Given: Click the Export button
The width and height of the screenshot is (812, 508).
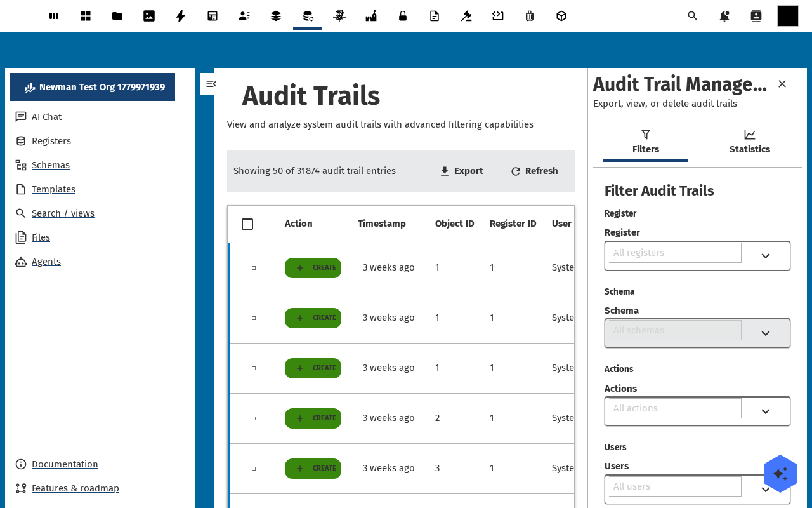Looking at the screenshot, I should [461, 171].
